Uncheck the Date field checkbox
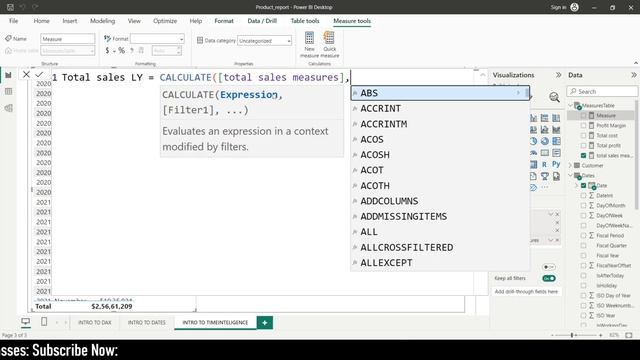The width and height of the screenshot is (640, 360). (x=583, y=185)
